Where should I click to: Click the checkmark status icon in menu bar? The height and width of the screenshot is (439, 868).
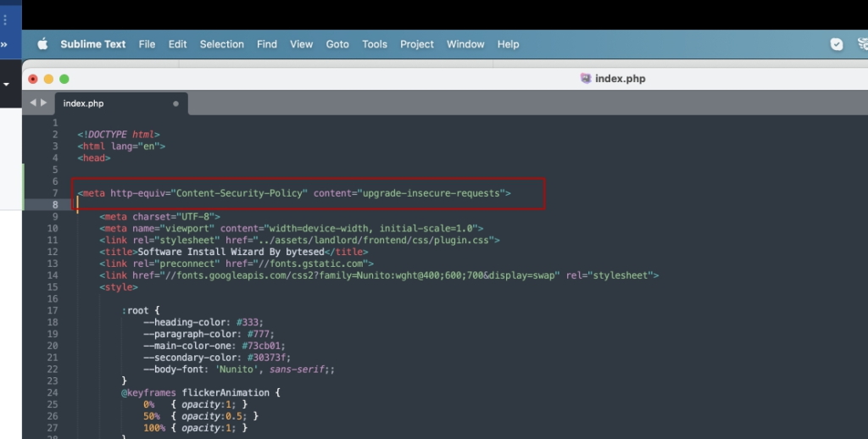tap(837, 44)
